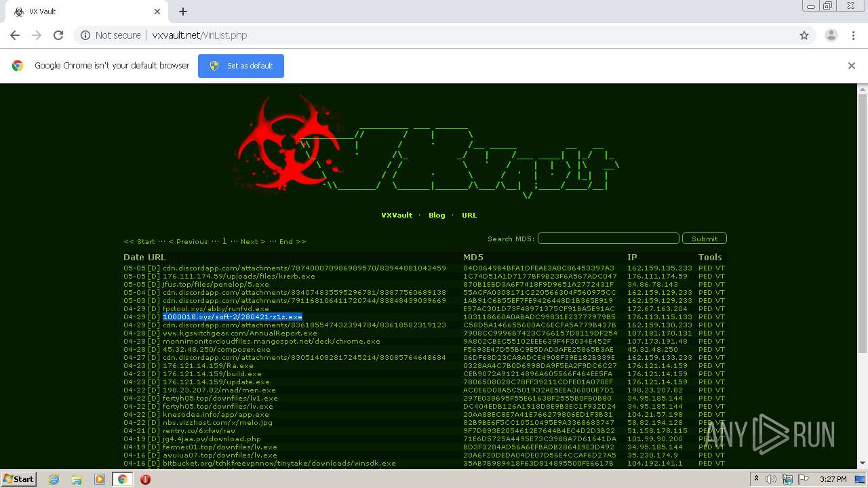
Task: Go to Next > page link
Action: [x=253, y=241]
